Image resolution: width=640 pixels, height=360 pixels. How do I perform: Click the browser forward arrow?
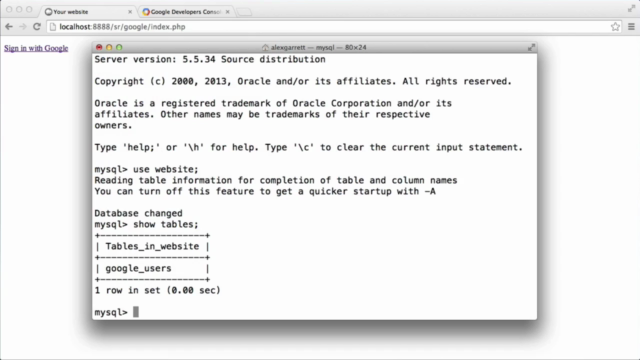(x=23, y=27)
